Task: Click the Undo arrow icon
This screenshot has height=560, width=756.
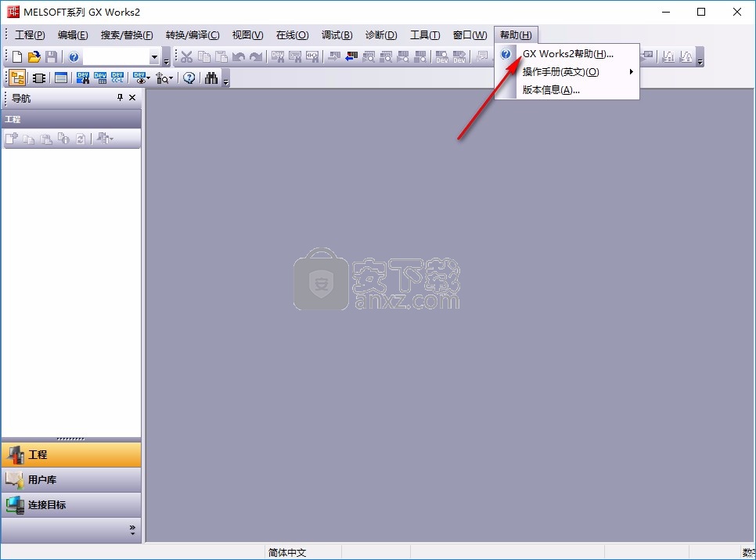Action: point(238,57)
